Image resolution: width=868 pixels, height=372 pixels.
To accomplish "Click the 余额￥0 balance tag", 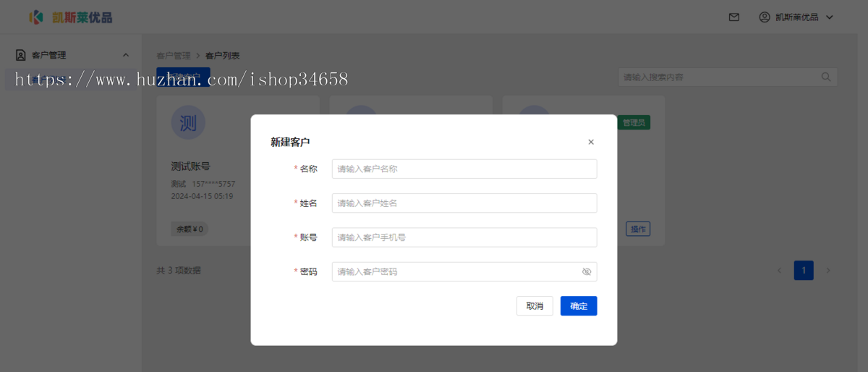I will [x=190, y=229].
